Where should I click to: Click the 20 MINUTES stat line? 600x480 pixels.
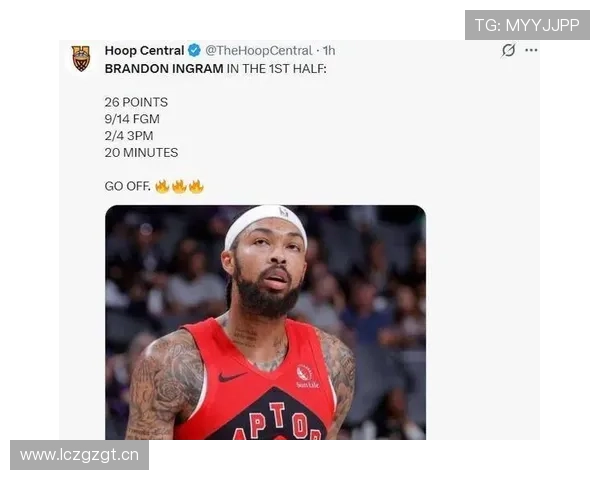[141, 153]
